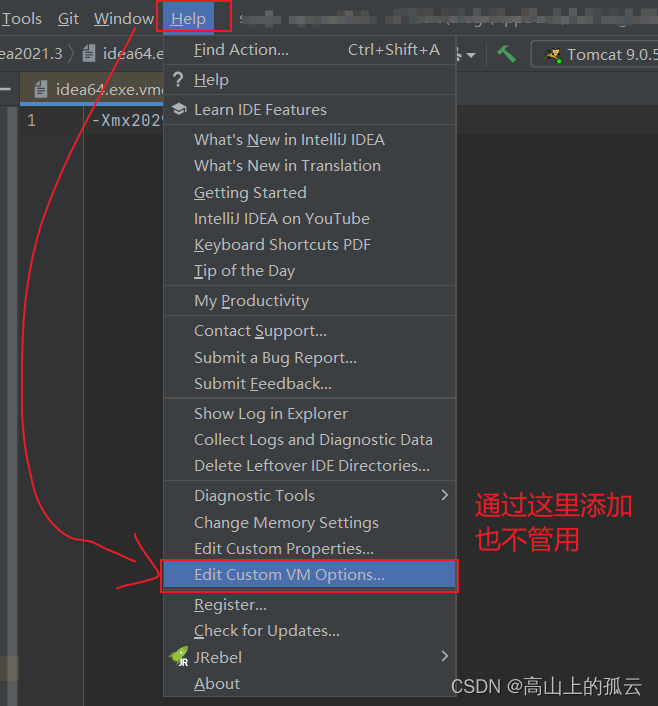
Task: Open What's New in Translation
Action: tap(309, 166)
